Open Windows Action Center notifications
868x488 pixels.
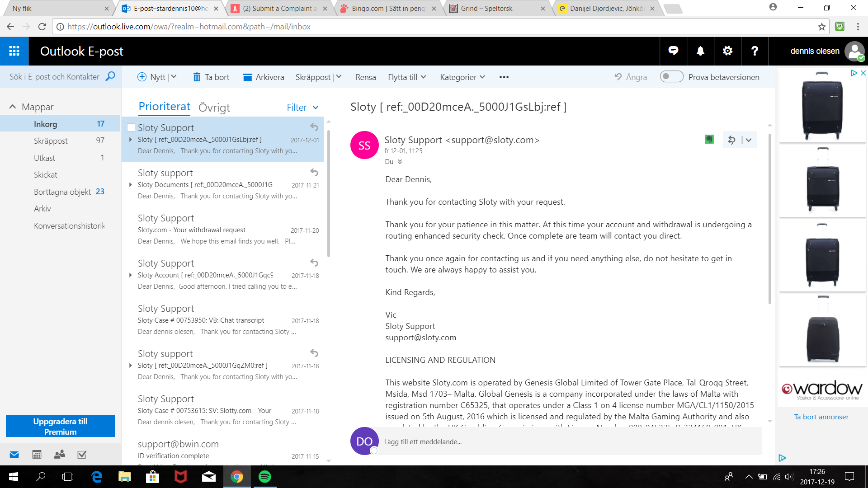tap(849, 477)
